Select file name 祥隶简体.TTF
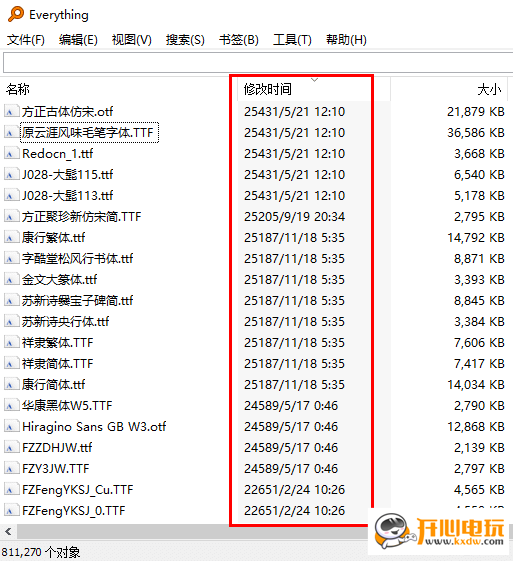513x561 pixels. 58,364
